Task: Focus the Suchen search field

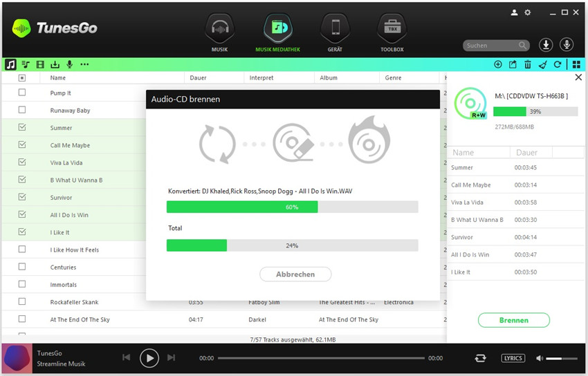Action: click(496, 46)
